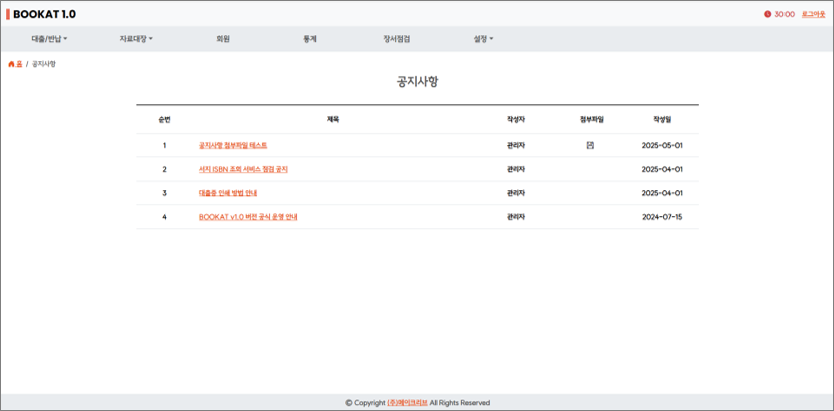Open the 대출증 인쇄 방법 안내 notice

[228, 193]
